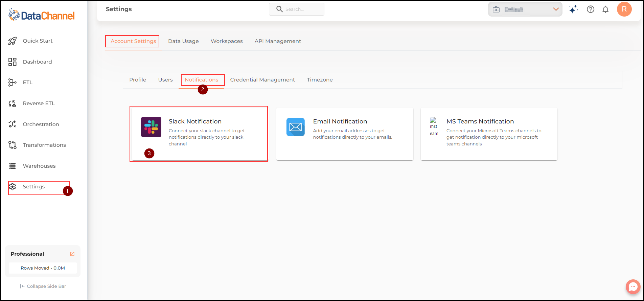Select the Notifications sub-tab

pos(202,80)
